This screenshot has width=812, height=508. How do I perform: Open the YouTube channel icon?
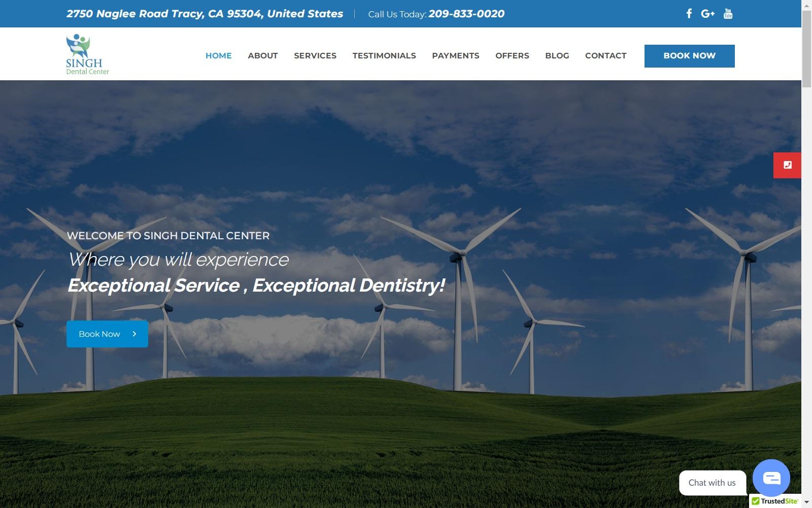728,14
